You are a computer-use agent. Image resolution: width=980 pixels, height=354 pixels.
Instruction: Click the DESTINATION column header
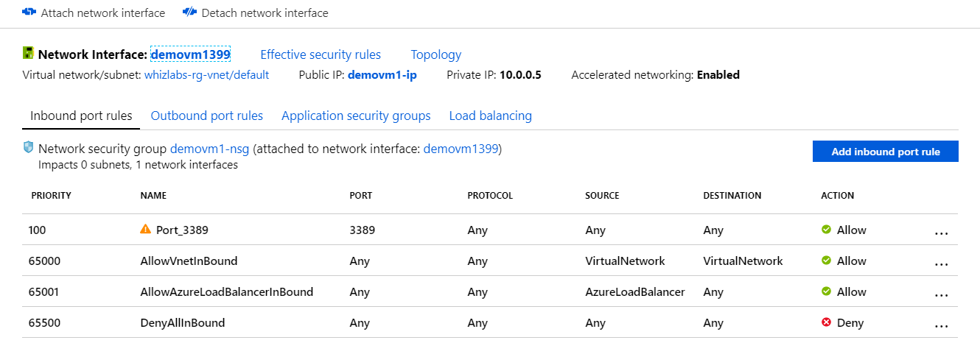click(732, 196)
